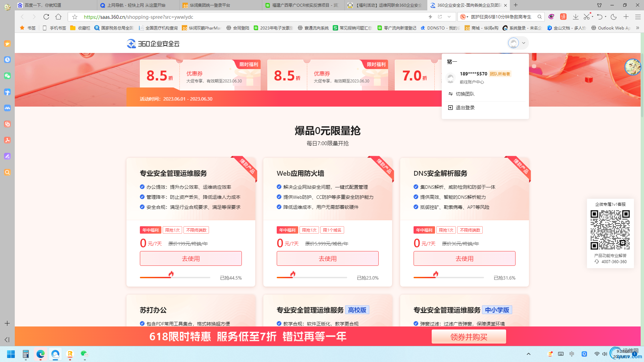This screenshot has width=644, height=362.
Task: Open search engine selector dropdown
Action: (464, 17)
